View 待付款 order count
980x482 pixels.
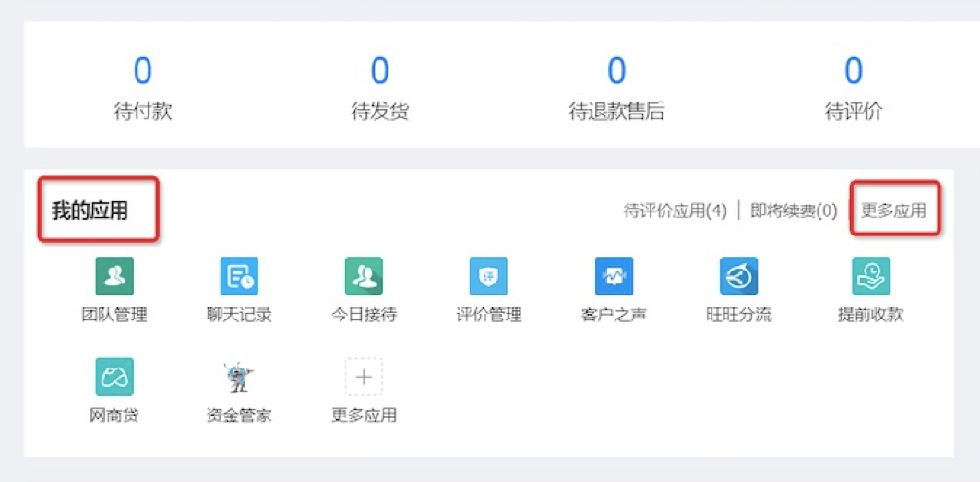click(142, 71)
